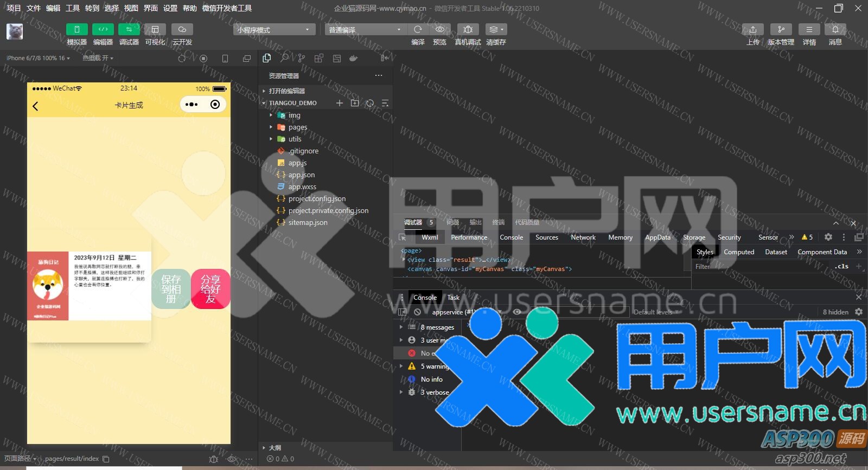Click the share to friend button
Image resolution: width=868 pixels, height=470 pixels.
[210, 289]
